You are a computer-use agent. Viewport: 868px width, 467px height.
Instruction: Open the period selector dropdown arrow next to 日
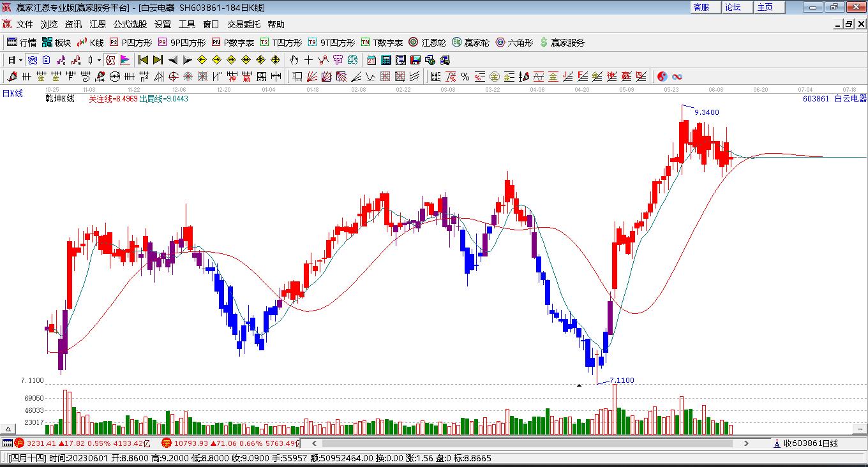click(x=20, y=60)
